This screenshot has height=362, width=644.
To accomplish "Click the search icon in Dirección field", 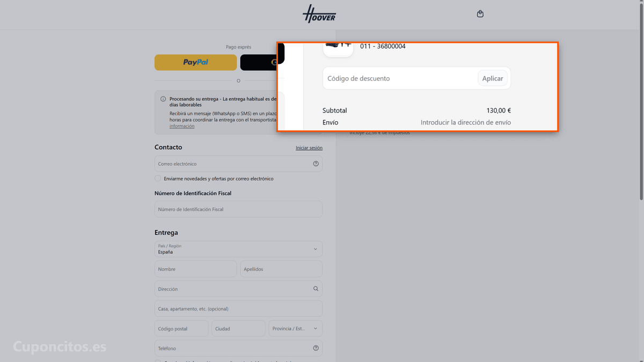I will tap(316, 289).
